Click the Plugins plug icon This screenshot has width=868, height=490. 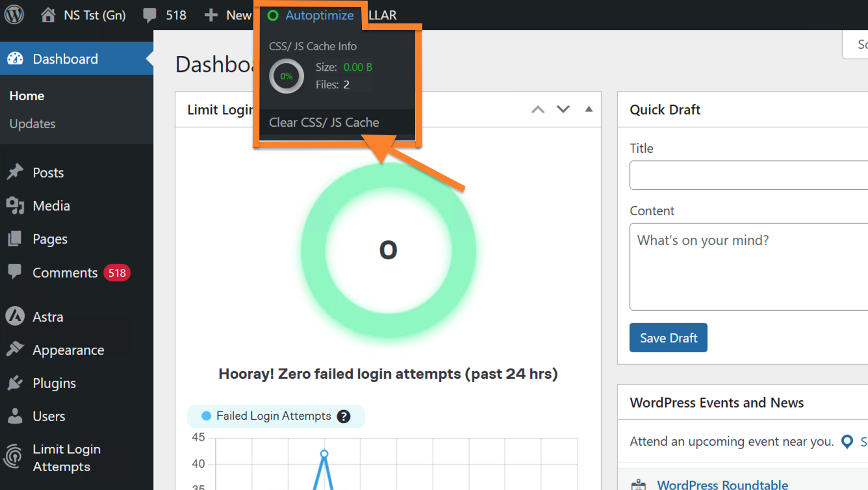click(15, 383)
